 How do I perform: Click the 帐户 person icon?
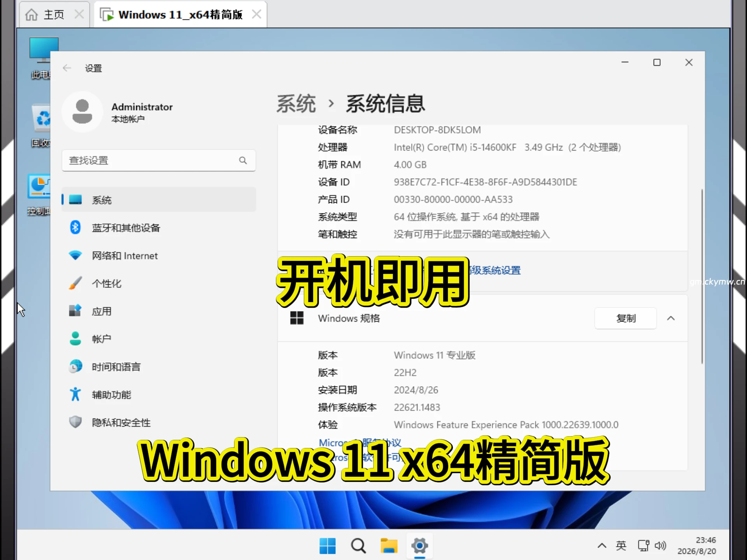pos(75,339)
